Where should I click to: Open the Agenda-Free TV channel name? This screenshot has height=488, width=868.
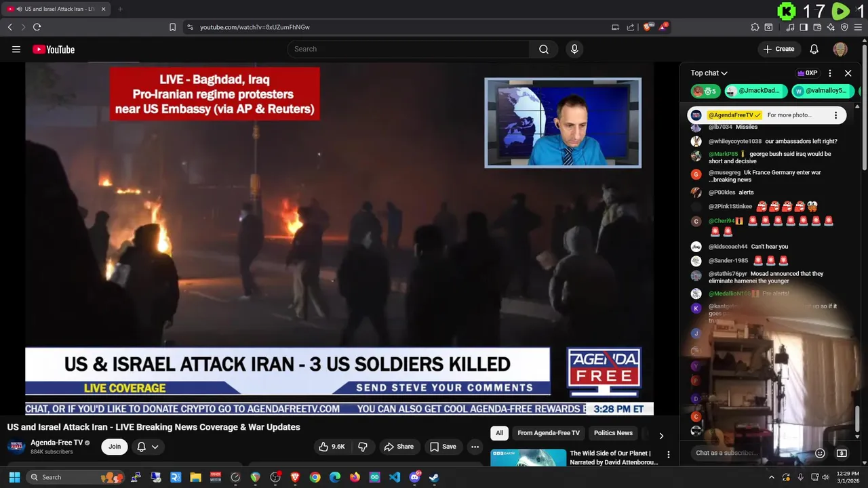(56, 443)
